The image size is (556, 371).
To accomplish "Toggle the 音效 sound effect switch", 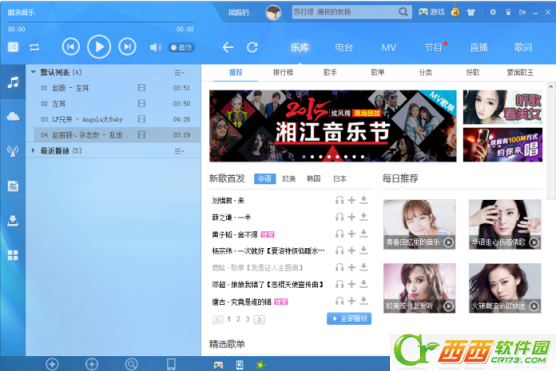I will [182, 48].
